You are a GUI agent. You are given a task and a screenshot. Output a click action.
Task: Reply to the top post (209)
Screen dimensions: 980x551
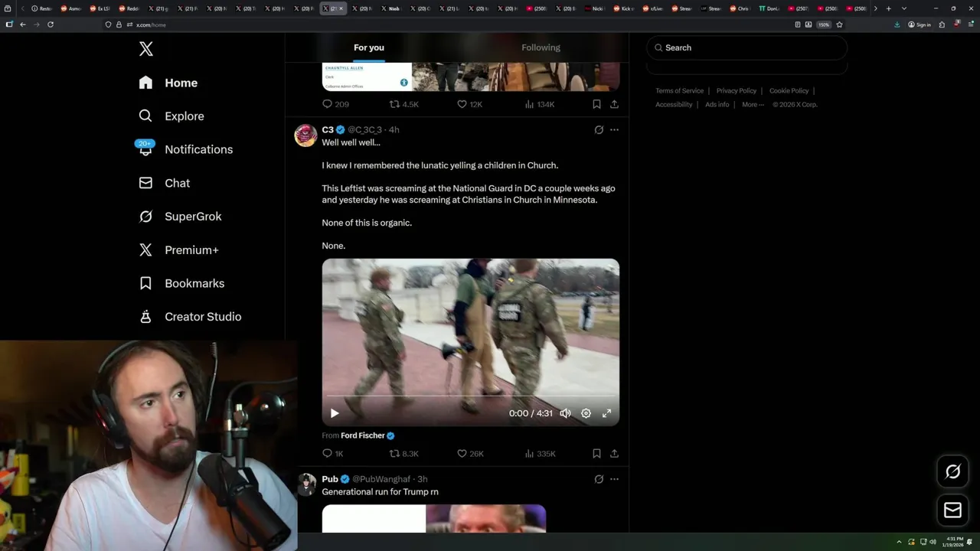coord(335,104)
